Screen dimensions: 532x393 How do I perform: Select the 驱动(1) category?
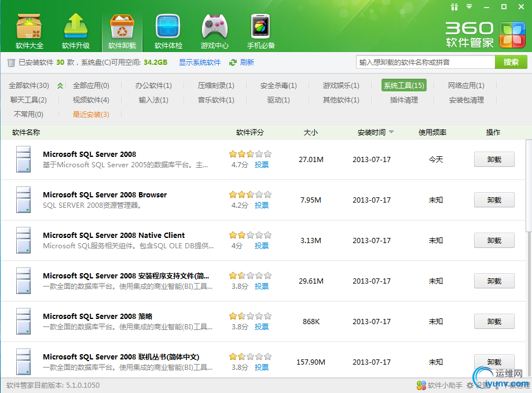pyautogui.click(x=278, y=100)
